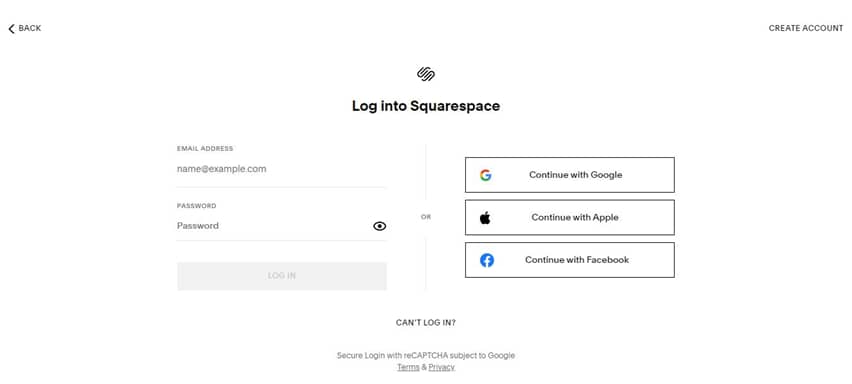The width and height of the screenshot is (852, 384).
Task: Open the Privacy link
Action: [x=441, y=368]
